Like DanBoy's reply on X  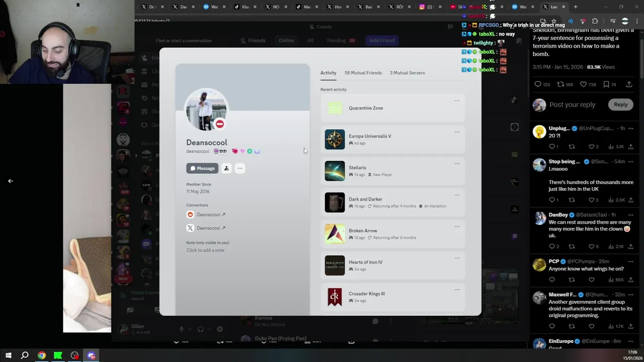click(x=591, y=247)
